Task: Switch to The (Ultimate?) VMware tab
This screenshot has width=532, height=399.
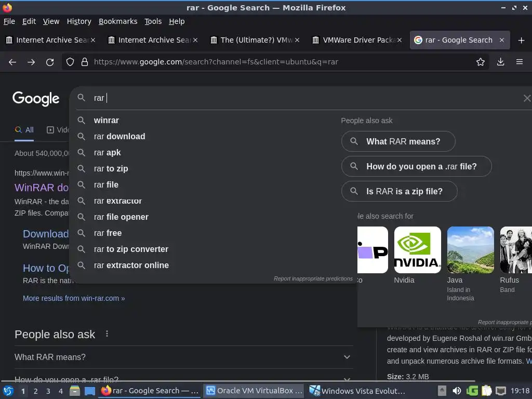Action: [255, 40]
